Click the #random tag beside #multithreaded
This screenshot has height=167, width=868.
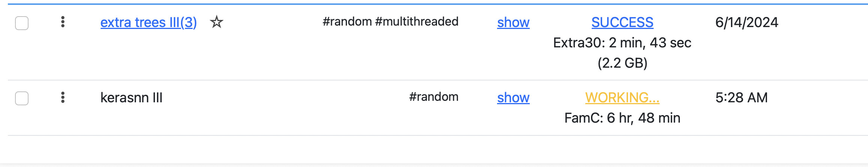click(x=347, y=21)
